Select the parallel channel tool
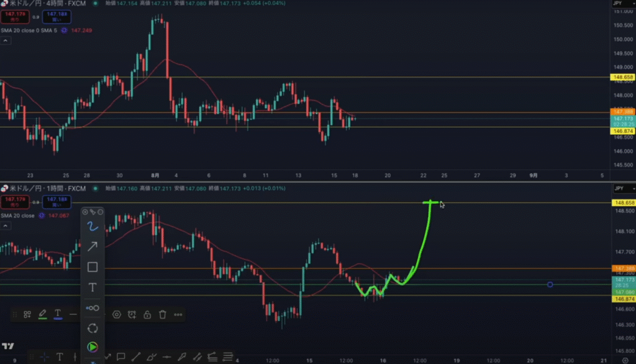The image size is (636, 364). click(197, 357)
